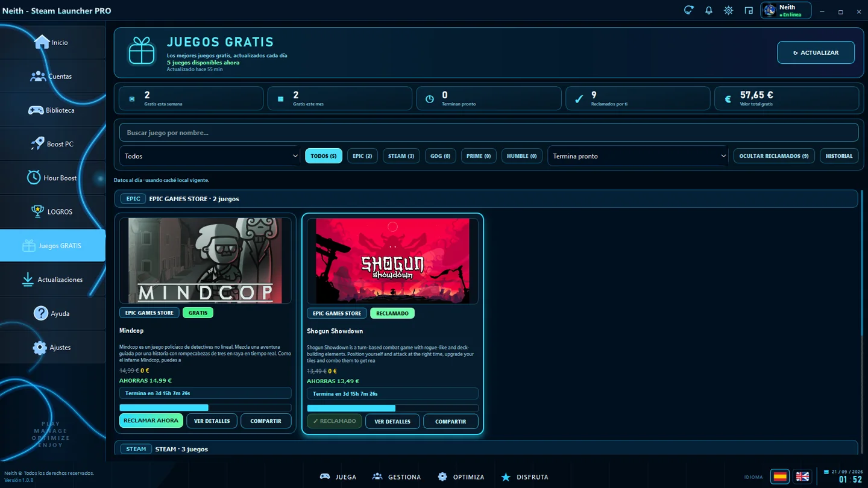
Task: Click the ACTUALIZAR button
Action: 816,52
